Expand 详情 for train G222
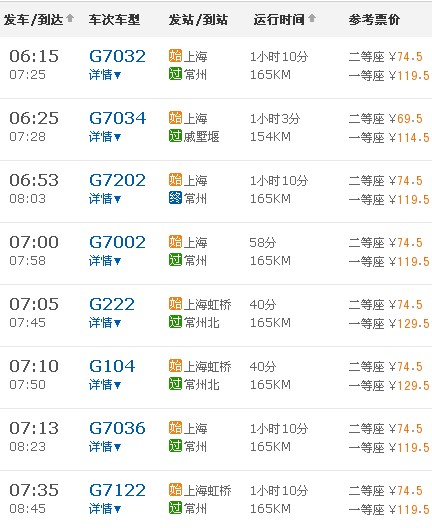This screenshot has height=528, width=432. point(105,323)
